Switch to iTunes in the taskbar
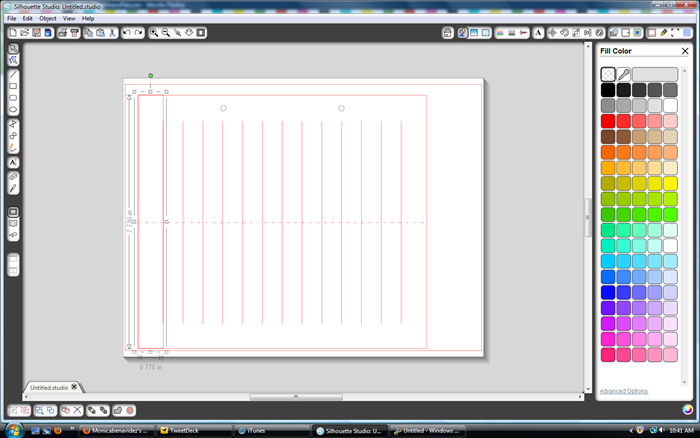This screenshot has height=438, width=700. click(x=271, y=431)
